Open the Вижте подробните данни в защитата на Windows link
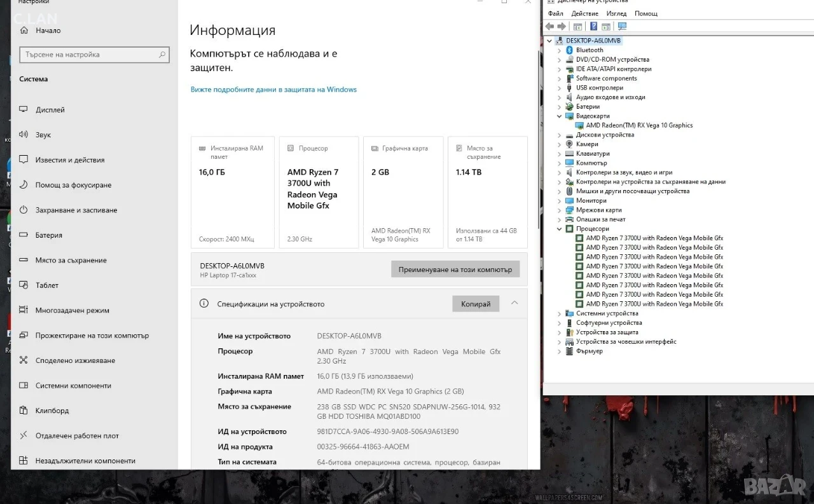 pyautogui.click(x=273, y=90)
